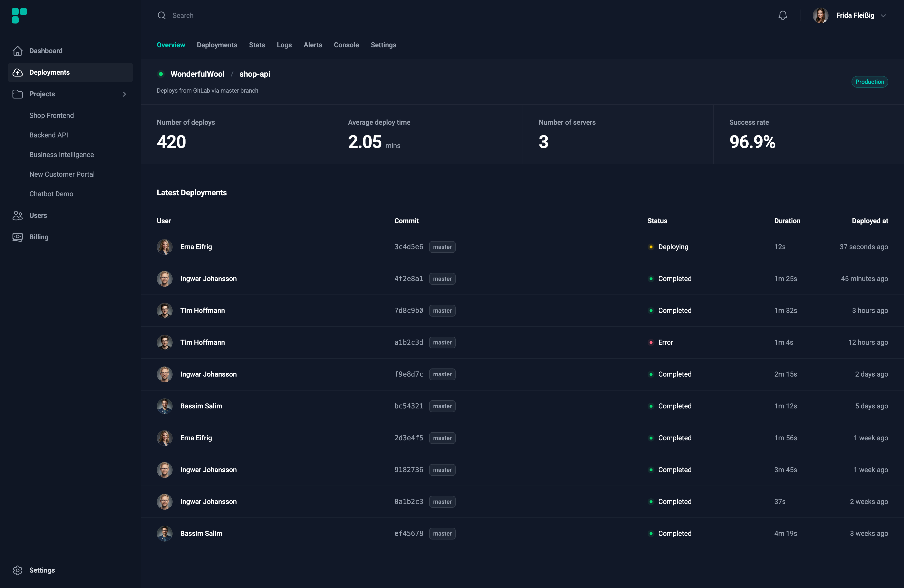
Task: Click the Users people icon
Action: 17,216
